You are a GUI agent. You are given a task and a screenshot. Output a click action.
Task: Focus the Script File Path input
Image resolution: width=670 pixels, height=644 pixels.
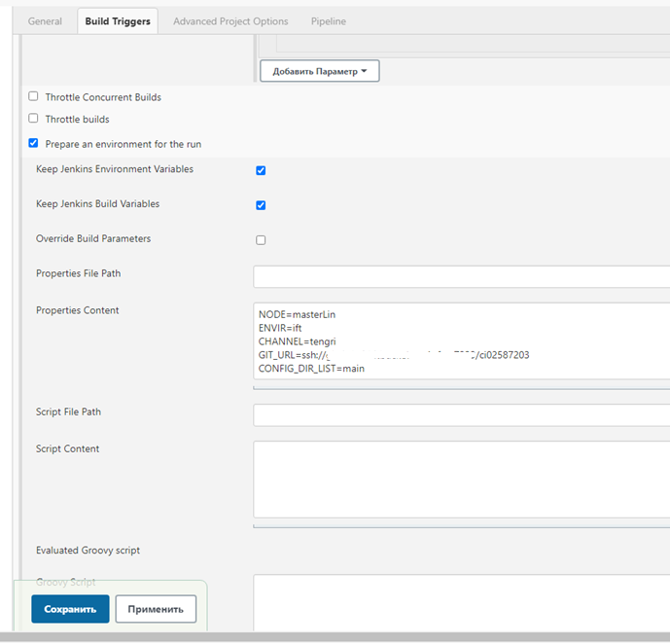pyautogui.click(x=461, y=415)
